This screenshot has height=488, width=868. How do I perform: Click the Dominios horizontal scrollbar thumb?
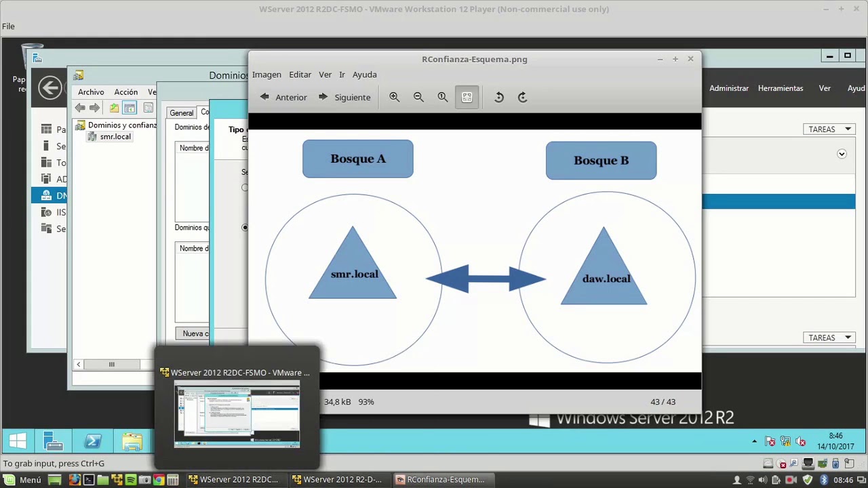[112, 365]
